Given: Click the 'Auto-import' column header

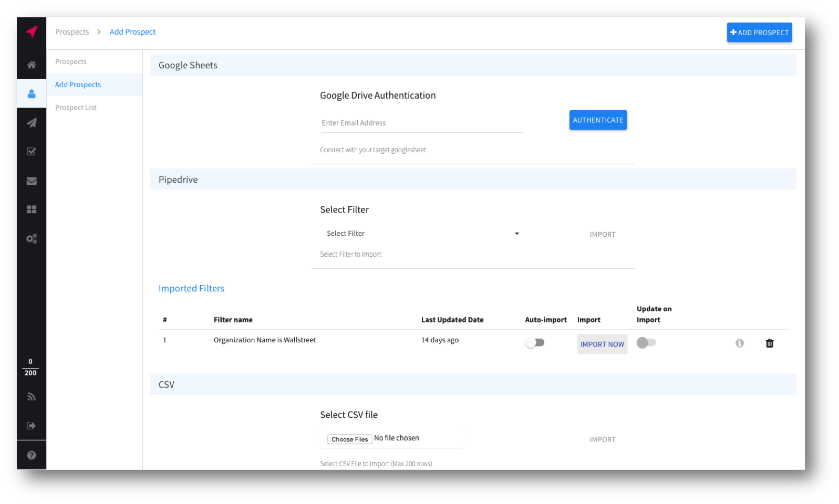Looking at the screenshot, I should (546, 320).
